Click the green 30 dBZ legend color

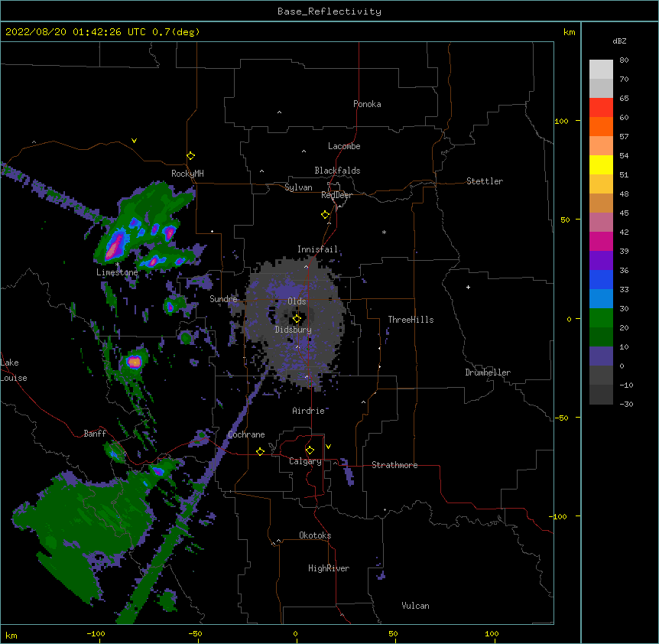601,318
